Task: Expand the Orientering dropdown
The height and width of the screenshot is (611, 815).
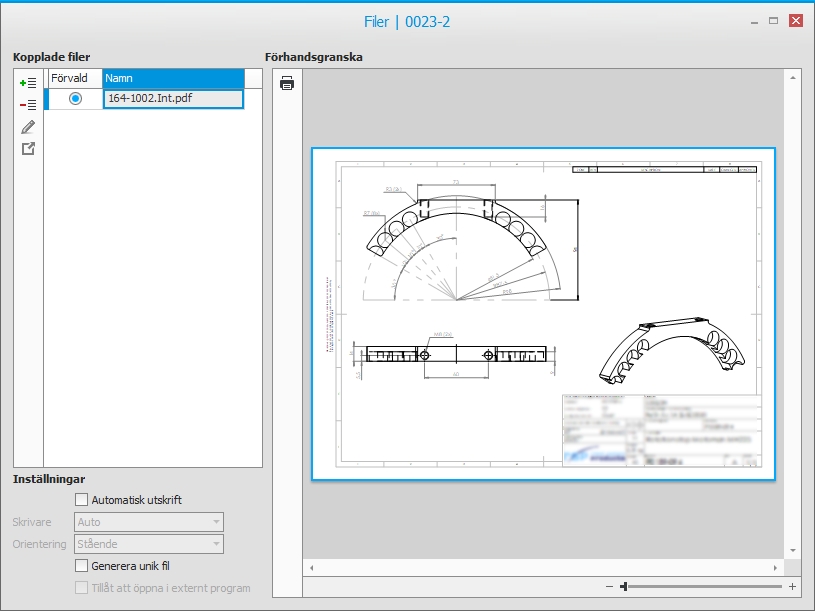Action: pos(149,544)
